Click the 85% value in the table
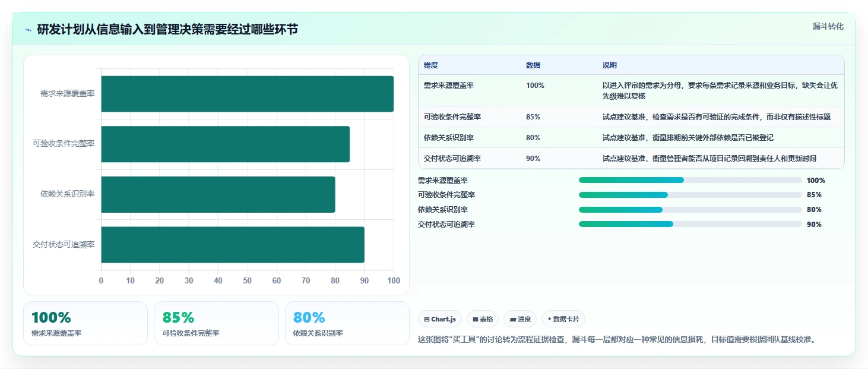The width and height of the screenshot is (868, 369). pyautogui.click(x=533, y=117)
